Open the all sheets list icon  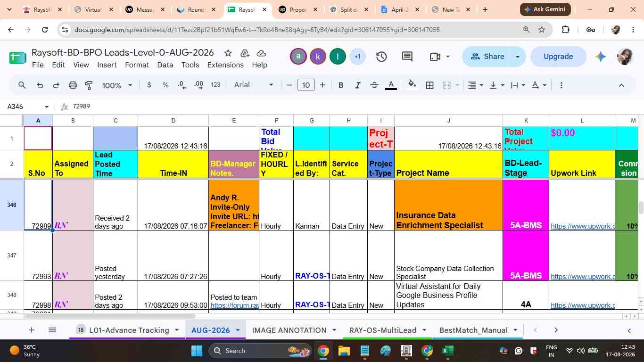click(52, 330)
